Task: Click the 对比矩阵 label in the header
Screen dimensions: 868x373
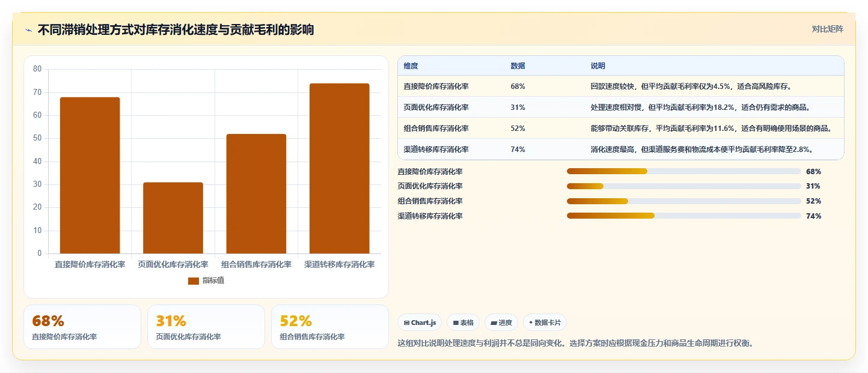Action: [827, 29]
